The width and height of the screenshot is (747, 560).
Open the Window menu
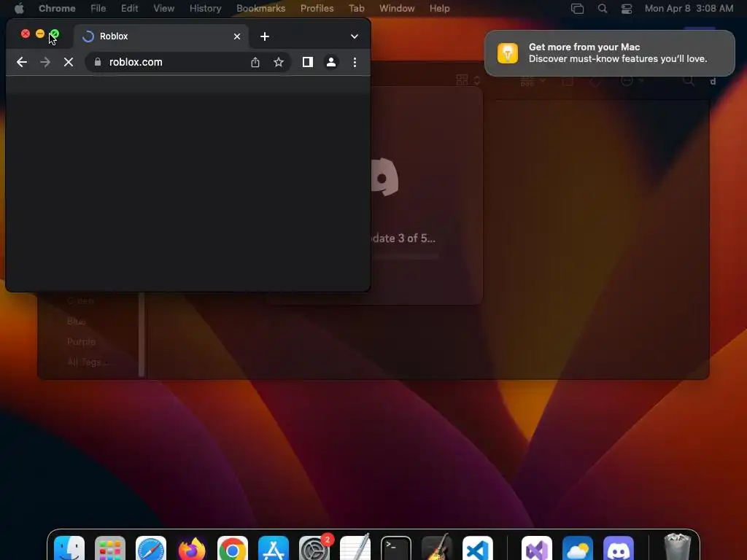click(x=397, y=8)
